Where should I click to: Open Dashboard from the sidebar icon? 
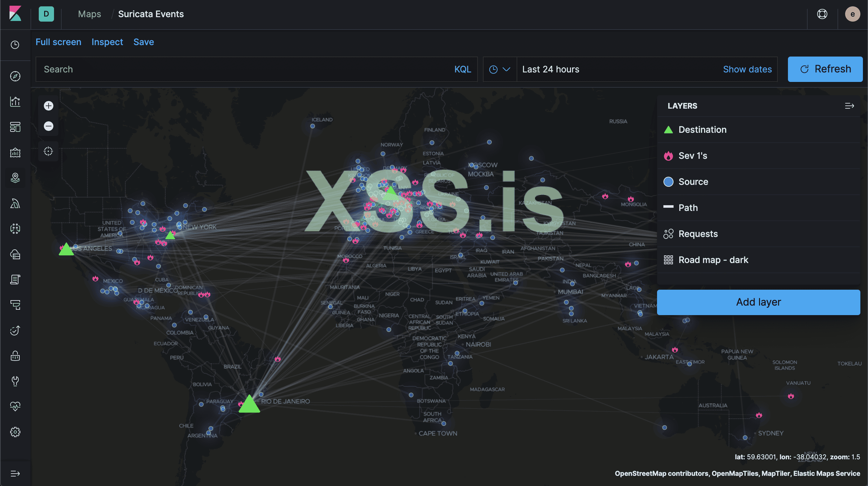15,127
